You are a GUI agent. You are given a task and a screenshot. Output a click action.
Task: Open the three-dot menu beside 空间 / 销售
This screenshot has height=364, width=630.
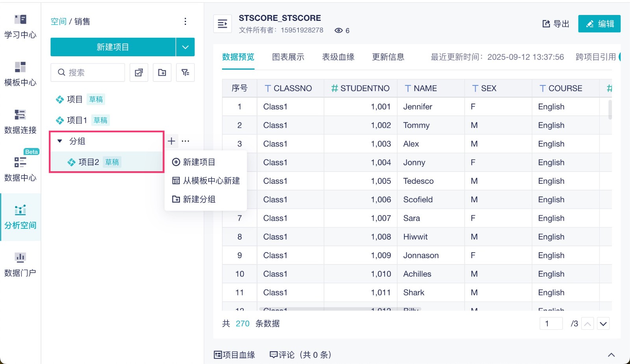pyautogui.click(x=185, y=21)
